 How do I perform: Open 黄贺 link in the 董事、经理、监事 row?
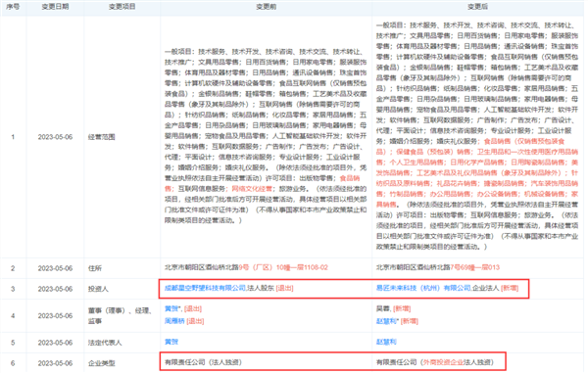[172, 308]
